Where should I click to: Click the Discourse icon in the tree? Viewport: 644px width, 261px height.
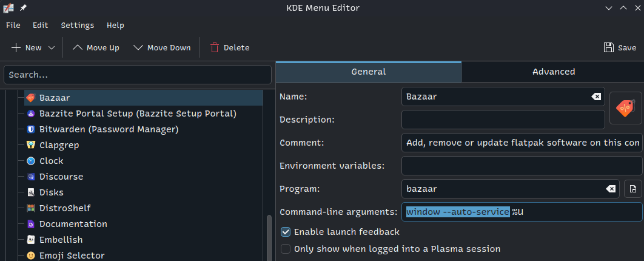point(30,177)
